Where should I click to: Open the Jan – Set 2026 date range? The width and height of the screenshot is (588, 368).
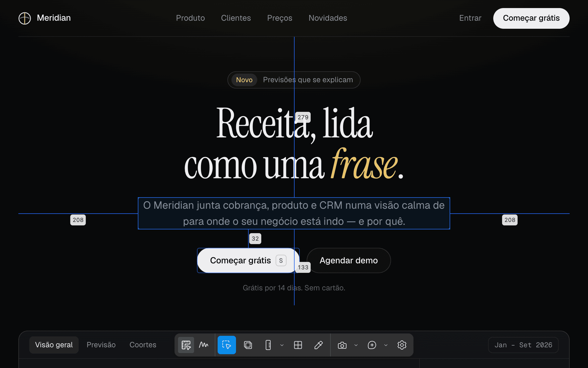click(523, 345)
